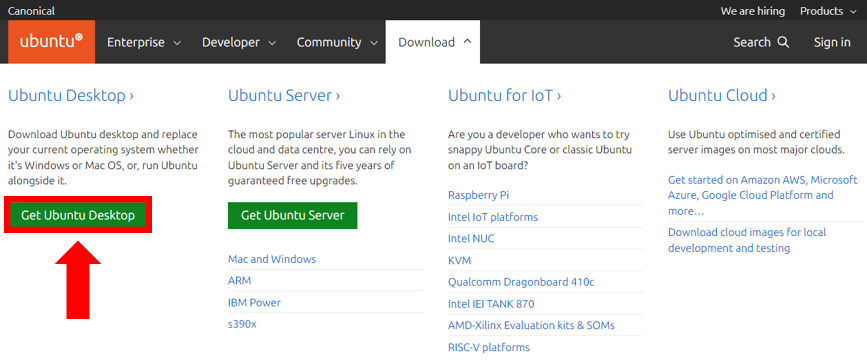Screen dimensions: 867x363
Task: Click Download cloud images link
Action: point(747,240)
